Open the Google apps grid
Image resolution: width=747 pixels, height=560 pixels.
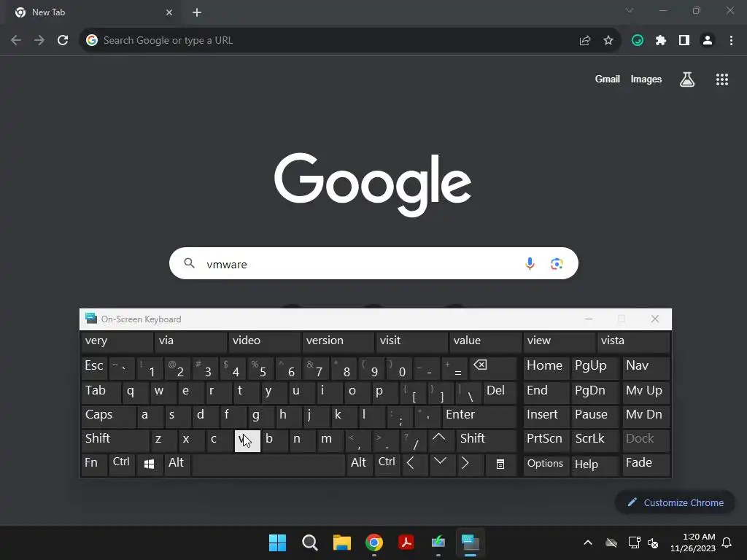click(722, 79)
